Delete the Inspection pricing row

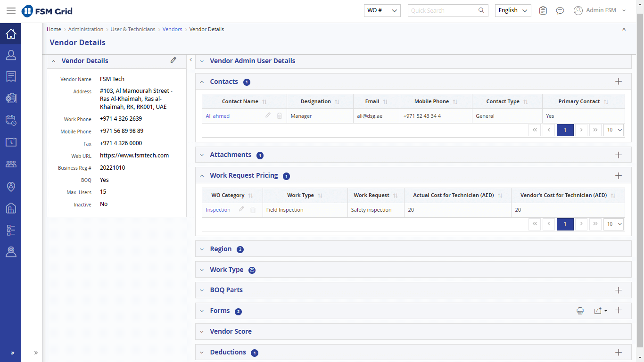click(x=253, y=210)
